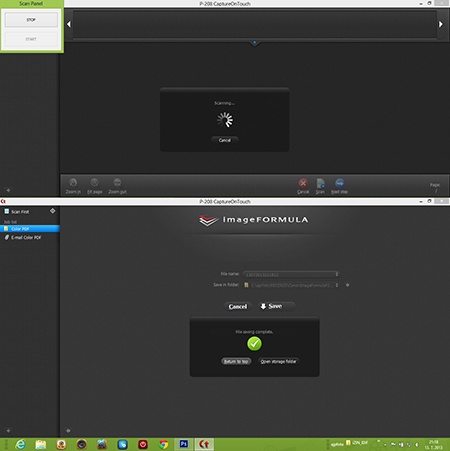The width and height of the screenshot is (450, 451).
Task: Open Photoshop from the taskbar
Action: click(183, 444)
